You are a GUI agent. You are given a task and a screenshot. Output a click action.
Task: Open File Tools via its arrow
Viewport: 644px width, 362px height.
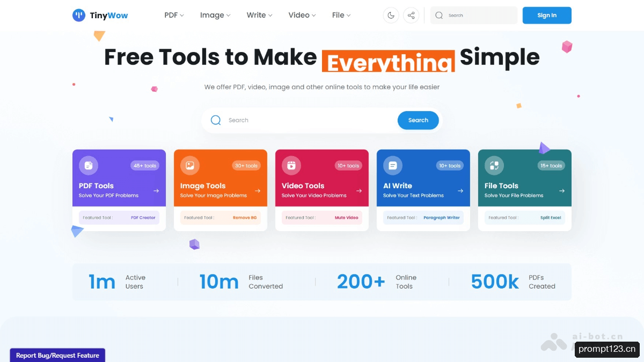pyautogui.click(x=562, y=190)
